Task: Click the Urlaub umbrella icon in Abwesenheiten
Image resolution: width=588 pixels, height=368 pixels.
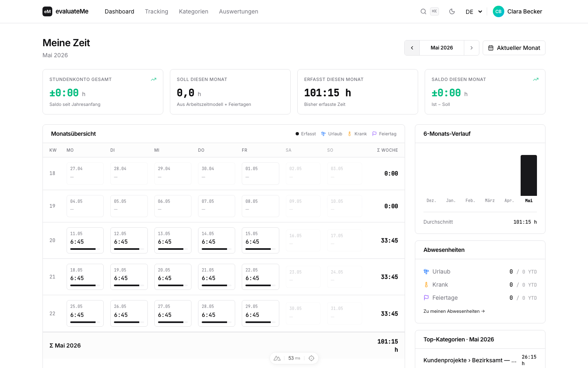Action: (426, 272)
